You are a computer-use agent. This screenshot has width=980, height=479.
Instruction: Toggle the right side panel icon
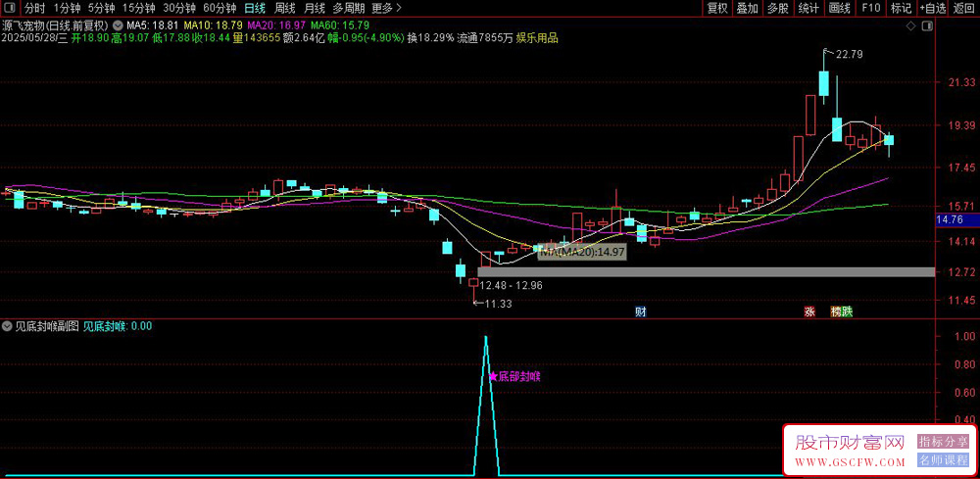[x=927, y=25]
